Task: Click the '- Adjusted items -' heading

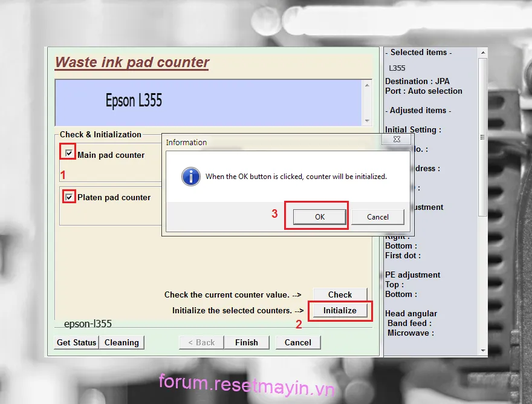Action: (418, 110)
